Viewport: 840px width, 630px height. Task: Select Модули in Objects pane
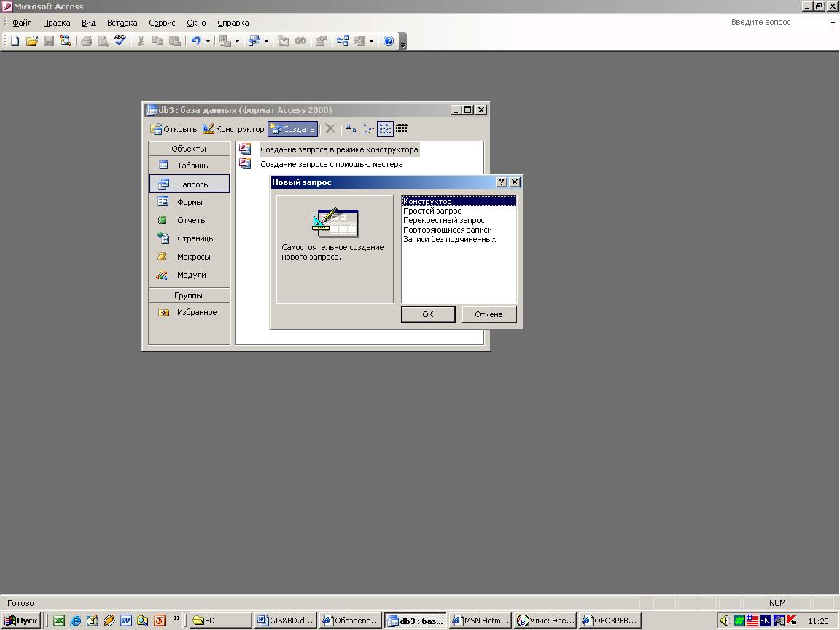coord(189,275)
